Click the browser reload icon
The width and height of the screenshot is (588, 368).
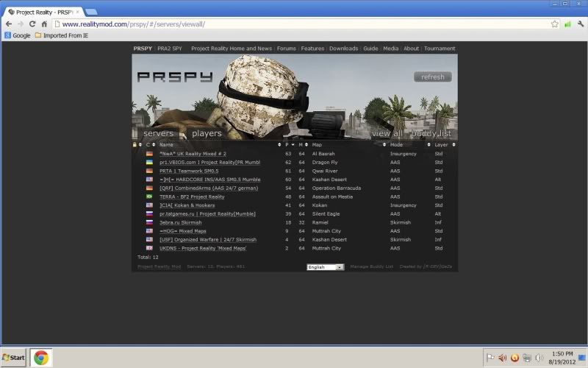pyautogui.click(x=32, y=24)
